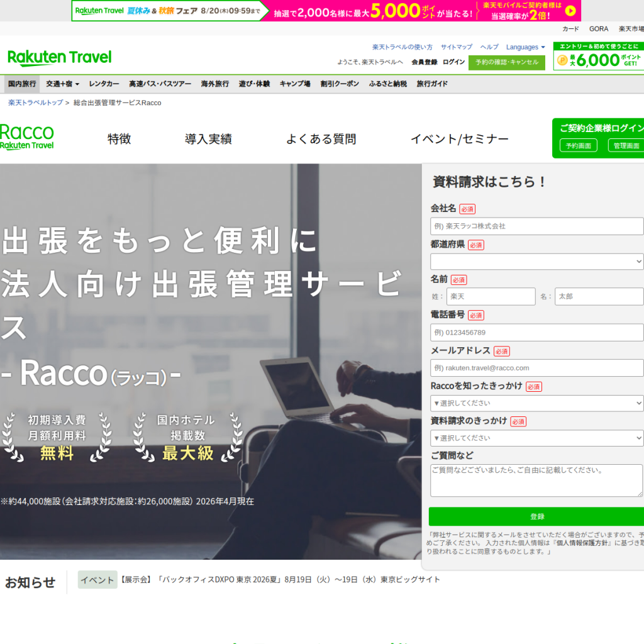Click the 資料請求はこちら! heading
This screenshot has width=644, height=644.
[489, 182]
